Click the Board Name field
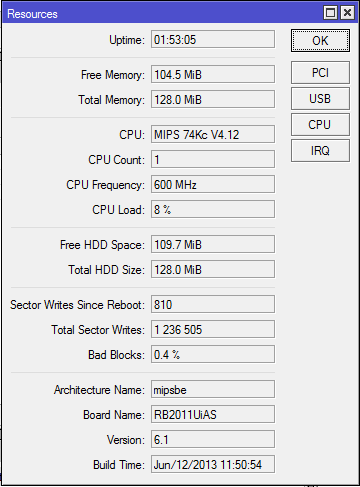This screenshot has height=487, width=360. click(x=213, y=414)
